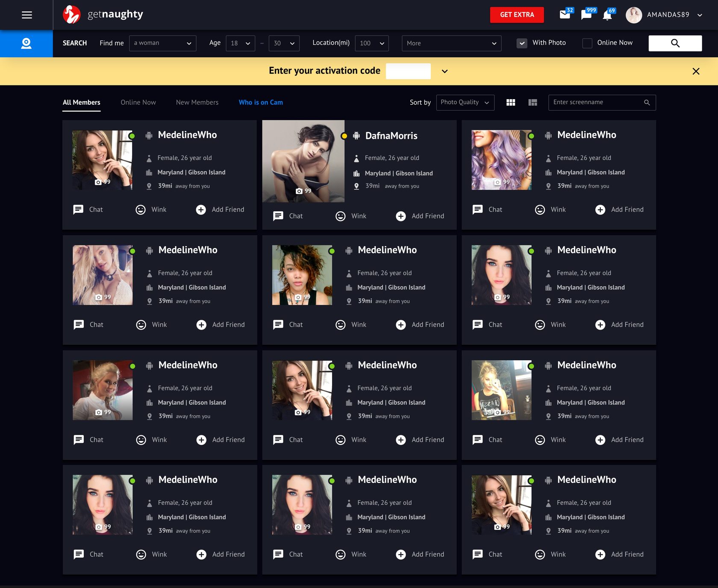Expand the More filters dropdown

(x=451, y=43)
